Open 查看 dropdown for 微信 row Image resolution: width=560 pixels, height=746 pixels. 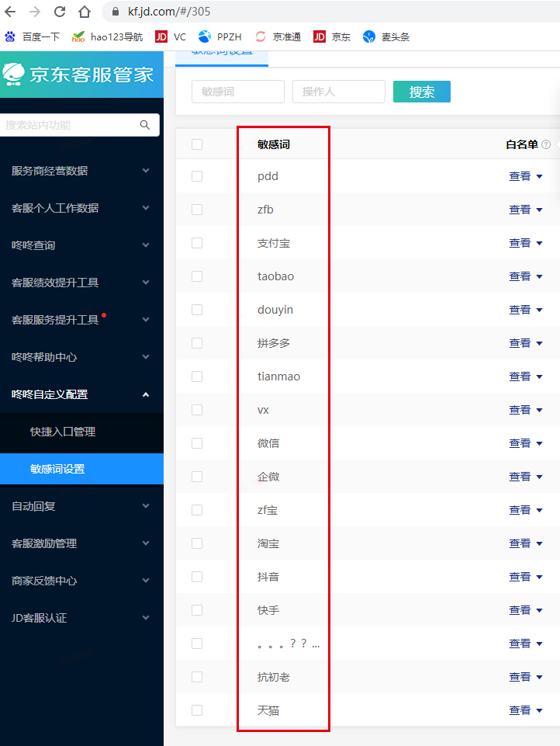tap(525, 443)
